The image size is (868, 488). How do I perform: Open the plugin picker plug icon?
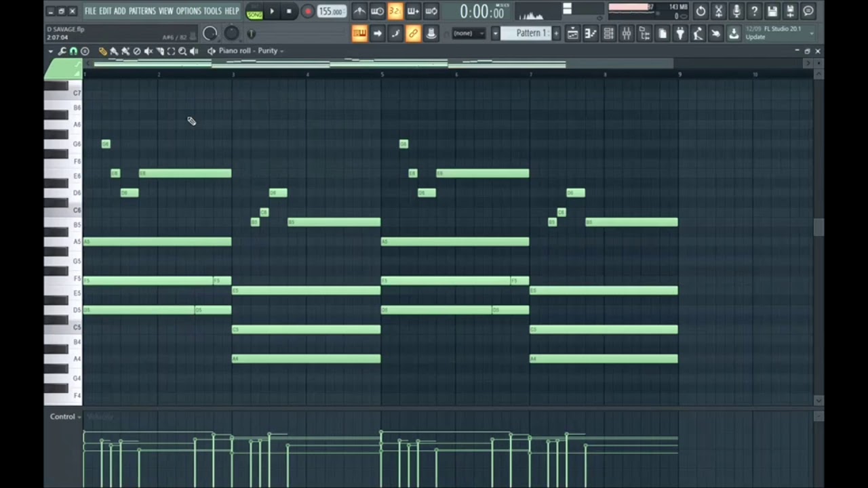(x=680, y=33)
